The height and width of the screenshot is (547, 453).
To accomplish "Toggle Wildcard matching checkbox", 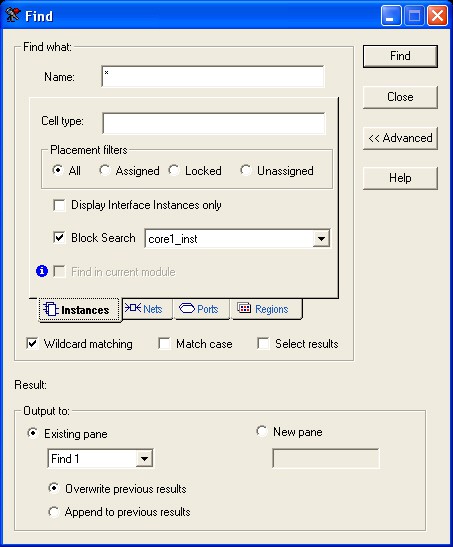I will pyautogui.click(x=32, y=344).
